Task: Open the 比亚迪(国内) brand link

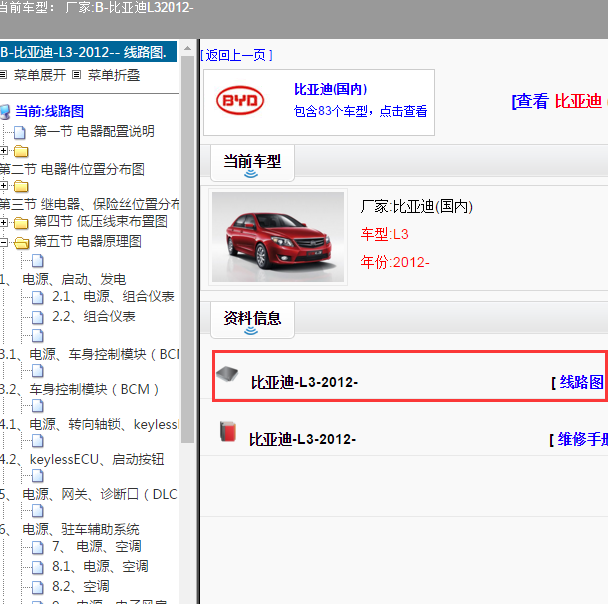Action: [x=330, y=89]
